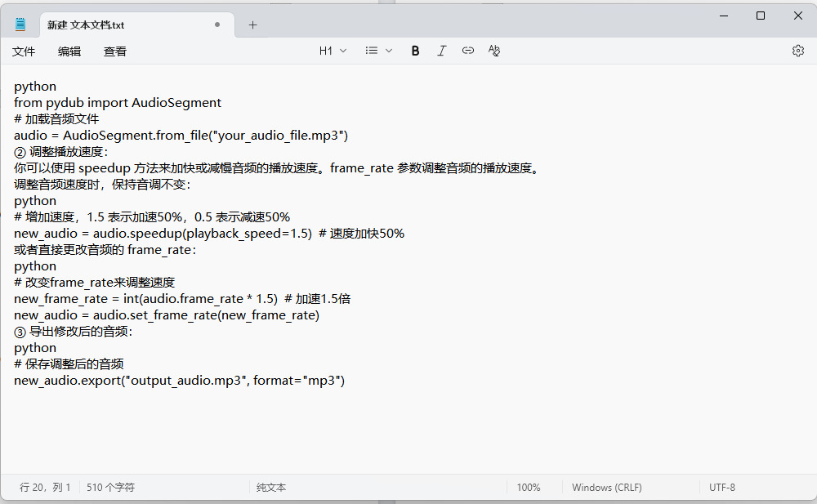Click the Windows (CRLF) line ending indicator

point(606,488)
